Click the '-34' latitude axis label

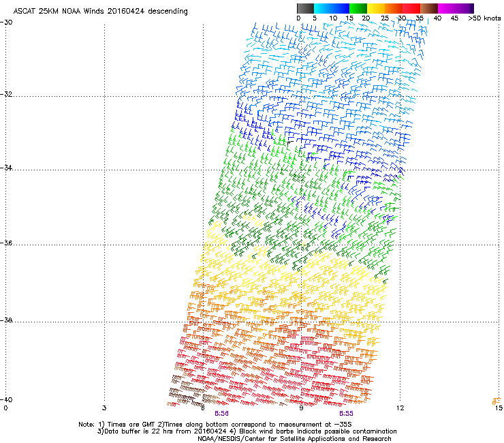click(x=6, y=168)
